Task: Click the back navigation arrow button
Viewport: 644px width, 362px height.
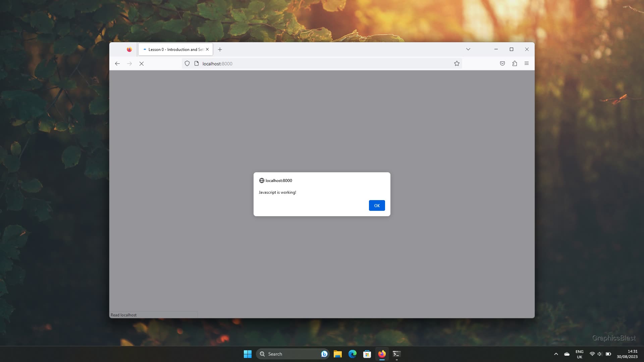Action: click(117, 63)
